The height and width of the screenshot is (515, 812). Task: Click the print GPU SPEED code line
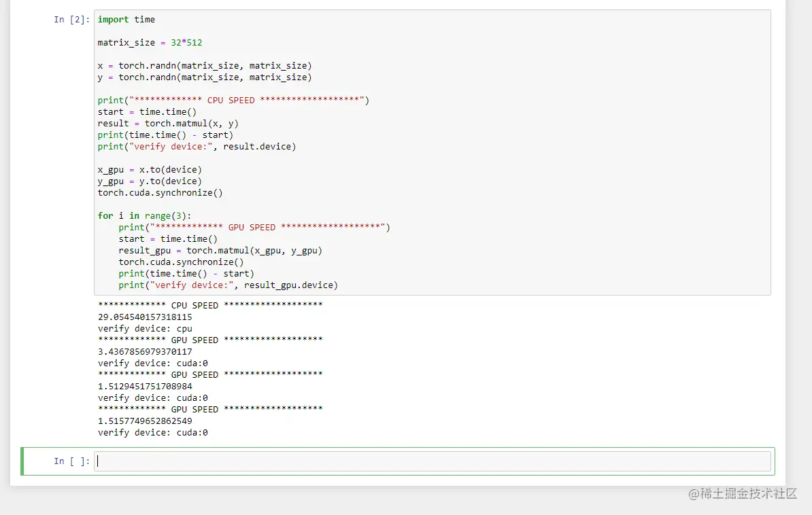point(254,227)
